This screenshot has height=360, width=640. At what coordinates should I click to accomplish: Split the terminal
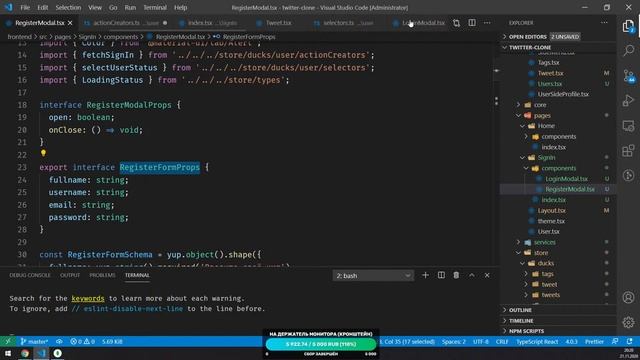tap(441, 276)
